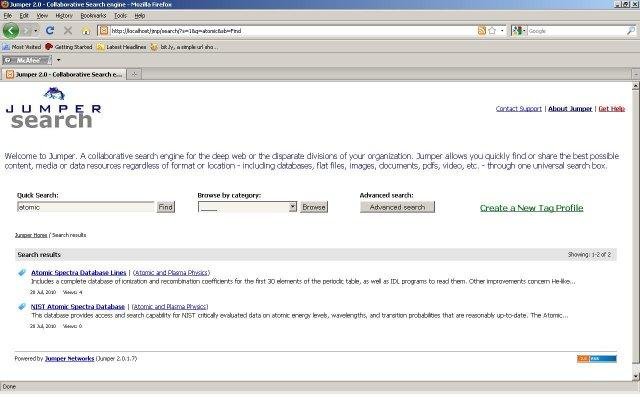The height and width of the screenshot is (397, 640).
Task: Open the McAfee toolbar dropdown arrow
Action: (58, 60)
